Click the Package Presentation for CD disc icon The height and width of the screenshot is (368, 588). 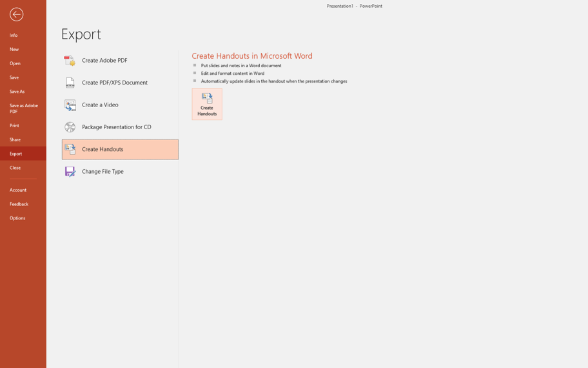tap(70, 127)
